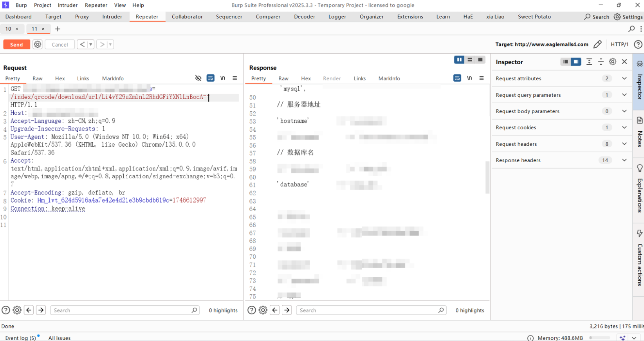This screenshot has width=644, height=341.
Task: Go to next request in history
Action: (x=102, y=45)
